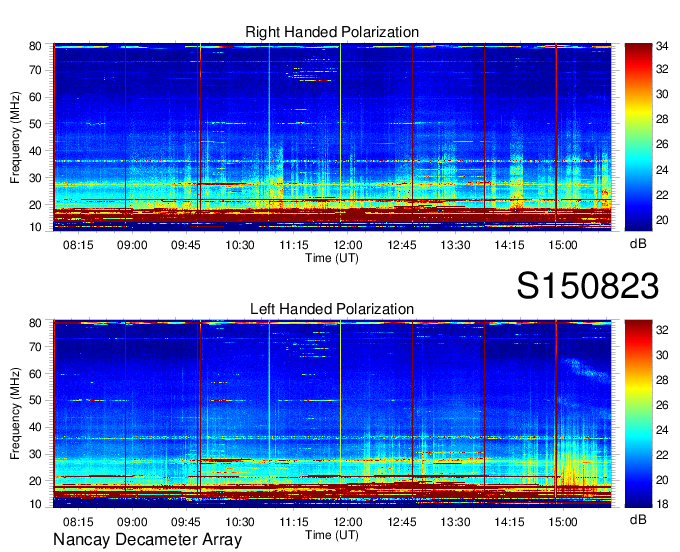Select the S150823 label
This screenshot has height=552, width=680.
tap(588, 286)
